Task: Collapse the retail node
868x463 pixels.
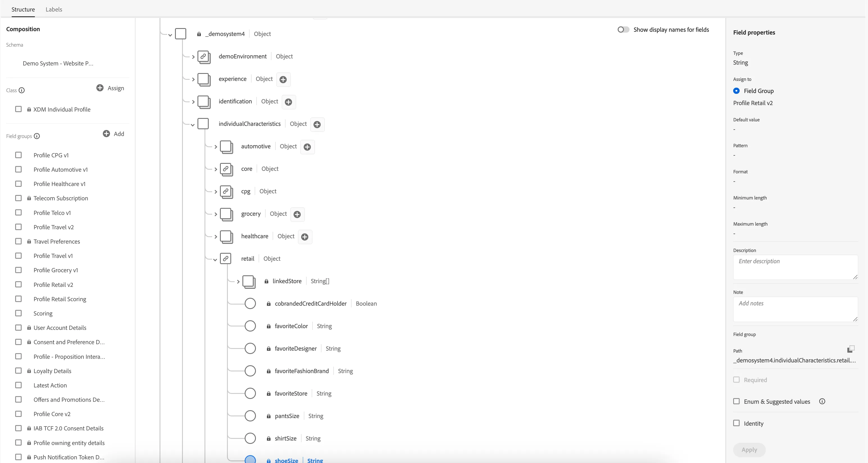Action: click(x=215, y=260)
